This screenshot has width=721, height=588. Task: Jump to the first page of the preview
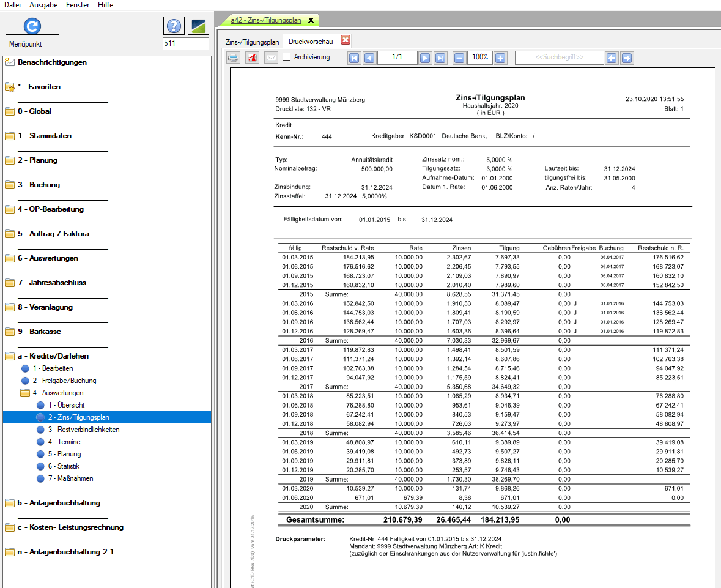tap(354, 58)
